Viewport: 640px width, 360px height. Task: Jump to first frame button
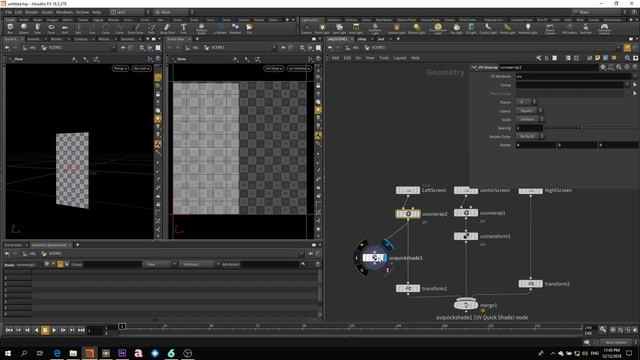click(9, 330)
